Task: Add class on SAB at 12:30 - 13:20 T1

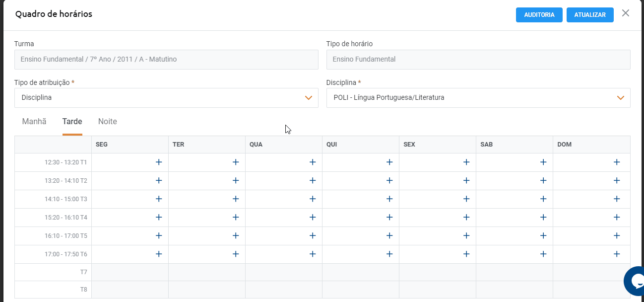Action: click(543, 162)
